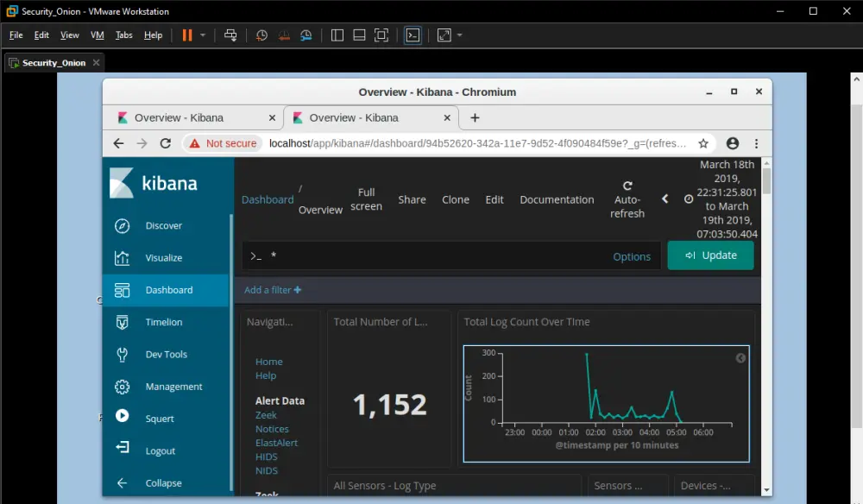
Task: Open VMware Tabs menu
Action: (x=123, y=35)
